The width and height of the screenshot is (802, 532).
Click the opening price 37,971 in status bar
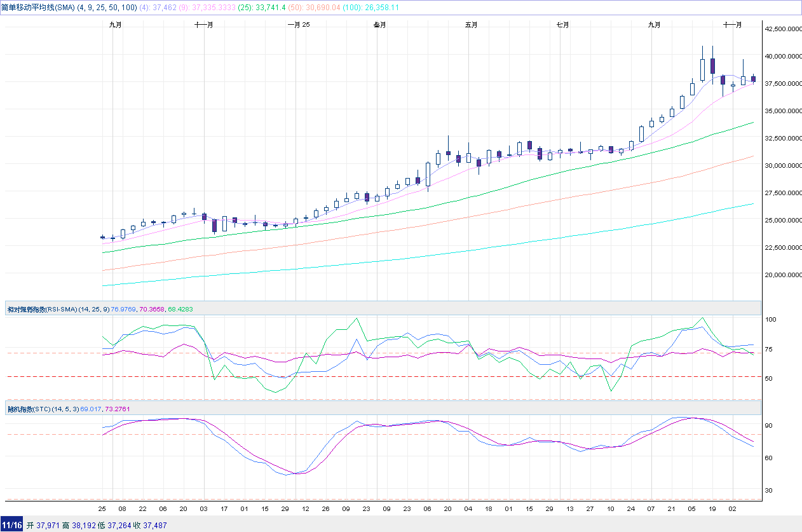tap(48, 525)
